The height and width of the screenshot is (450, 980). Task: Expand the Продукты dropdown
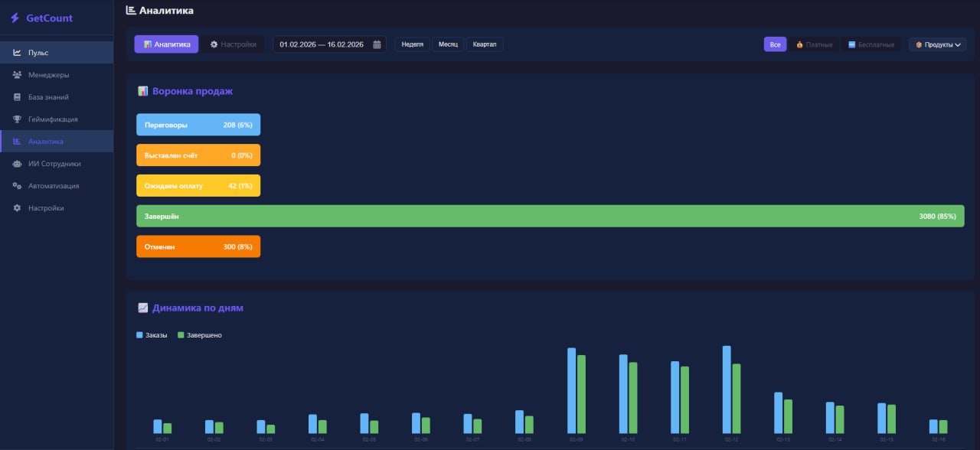click(937, 44)
